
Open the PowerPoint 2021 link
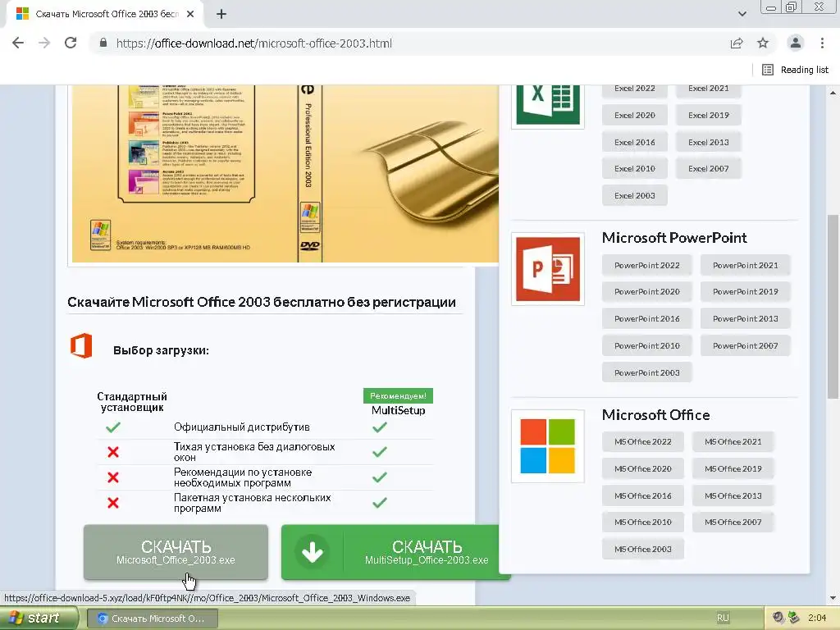[x=745, y=265]
